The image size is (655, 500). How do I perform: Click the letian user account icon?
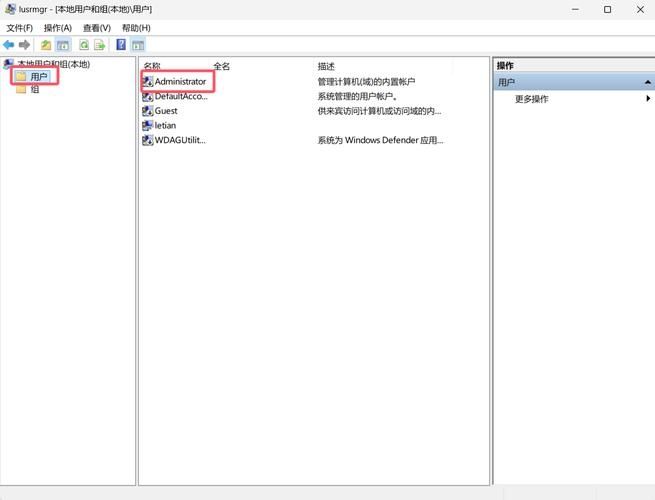[x=147, y=125]
